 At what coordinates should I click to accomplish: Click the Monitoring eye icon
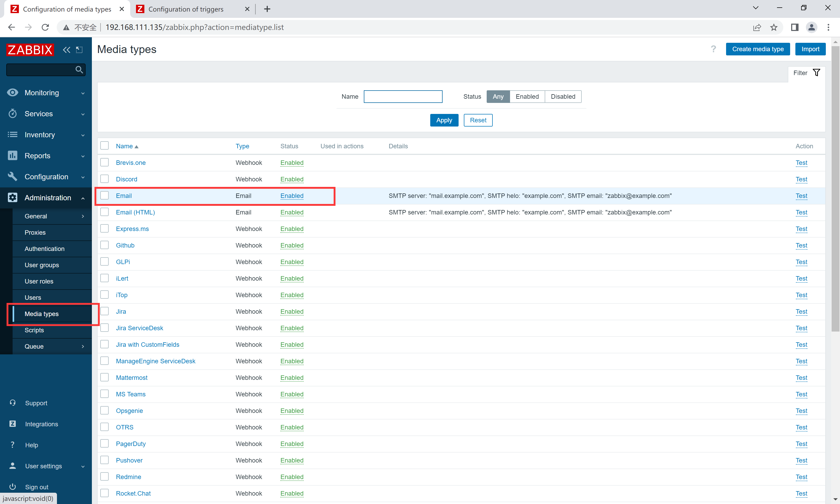(13, 92)
